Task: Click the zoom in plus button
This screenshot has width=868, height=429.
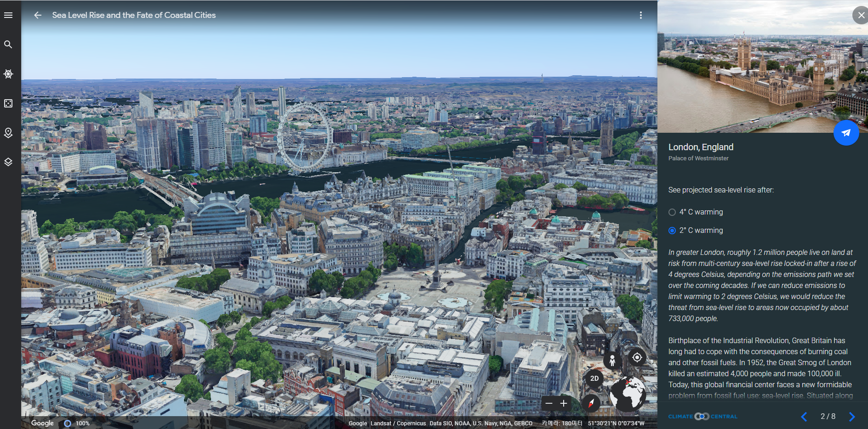Action: (564, 403)
